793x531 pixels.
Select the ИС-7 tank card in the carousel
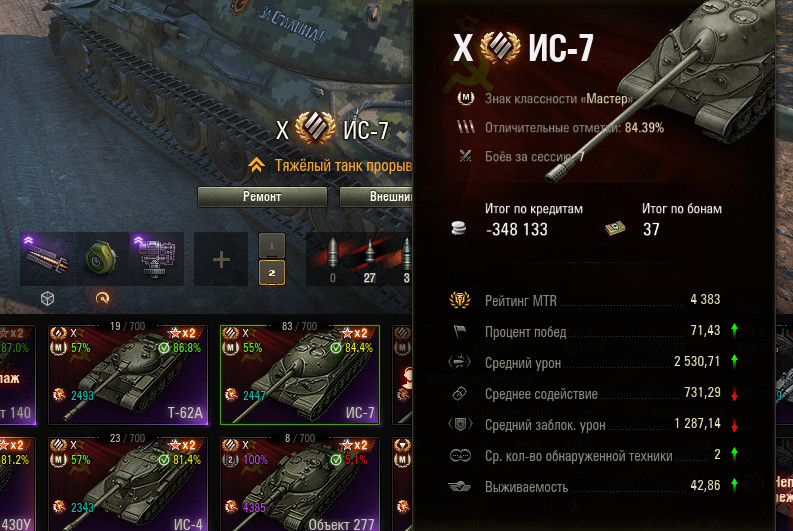click(300, 375)
